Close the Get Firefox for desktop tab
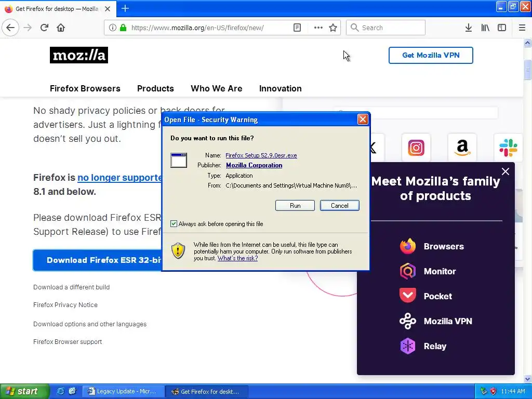The image size is (532, 399). click(x=108, y=9)
